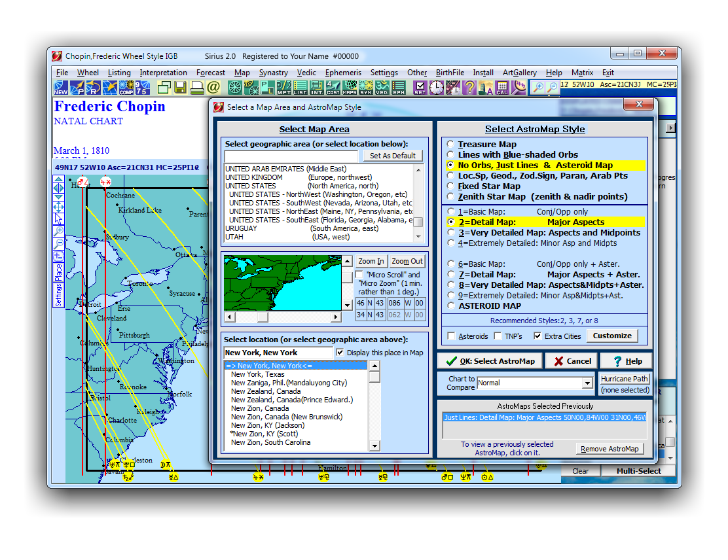The image size is (728, 560).
Task: Click the Customize button
Action: click(x=612, y=336)
